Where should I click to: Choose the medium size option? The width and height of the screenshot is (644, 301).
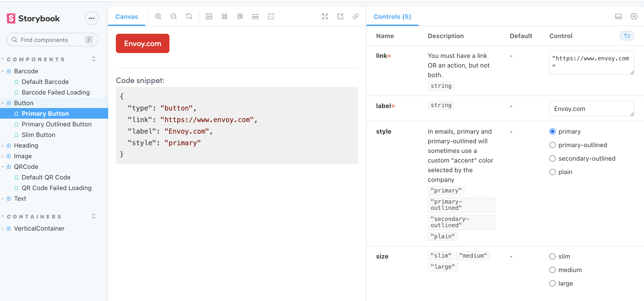click(x=553, y=270)
